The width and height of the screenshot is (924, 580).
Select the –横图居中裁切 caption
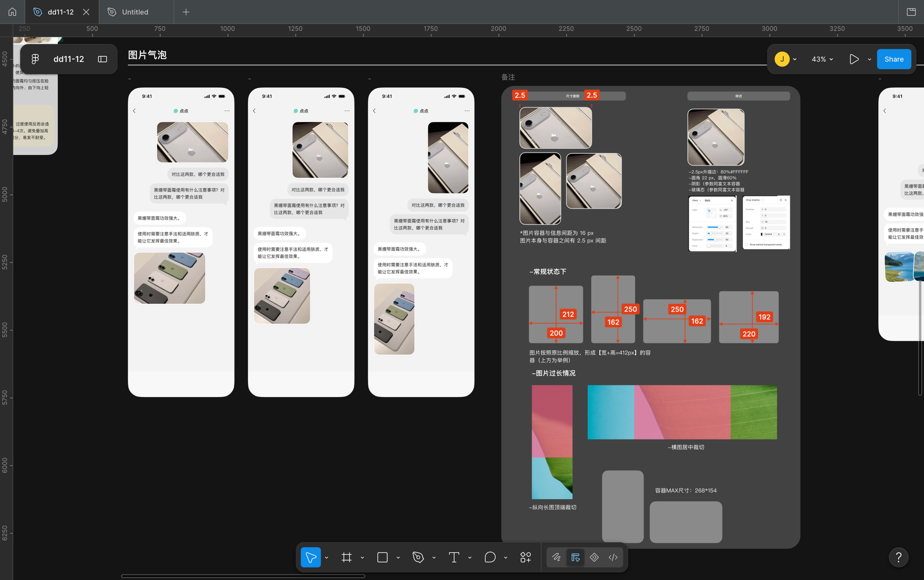click(686, 447)
